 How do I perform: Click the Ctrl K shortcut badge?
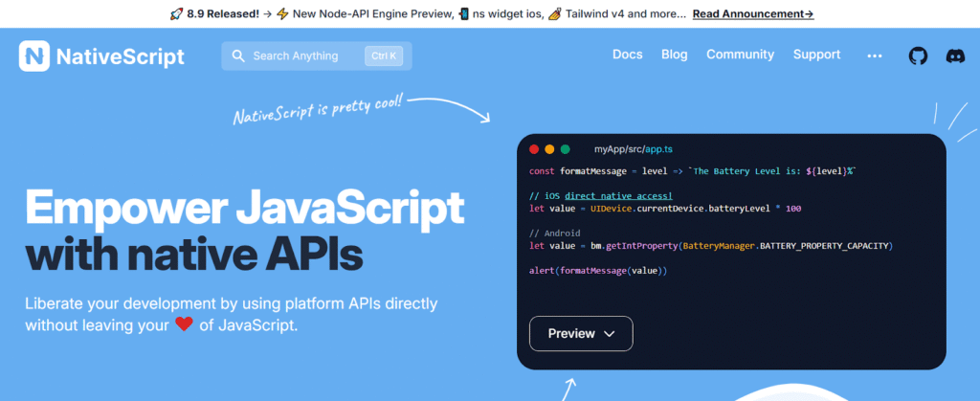(x=384, y=56)
